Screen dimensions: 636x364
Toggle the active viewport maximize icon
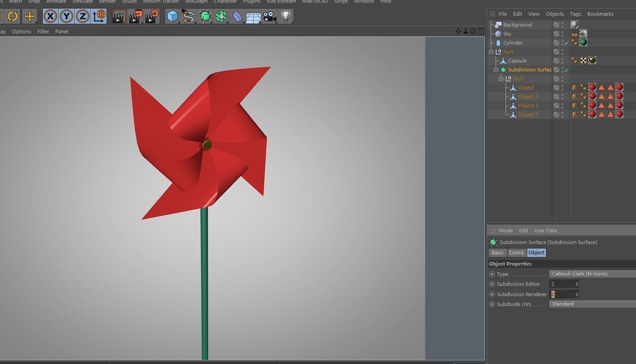(x=481, y=31)
